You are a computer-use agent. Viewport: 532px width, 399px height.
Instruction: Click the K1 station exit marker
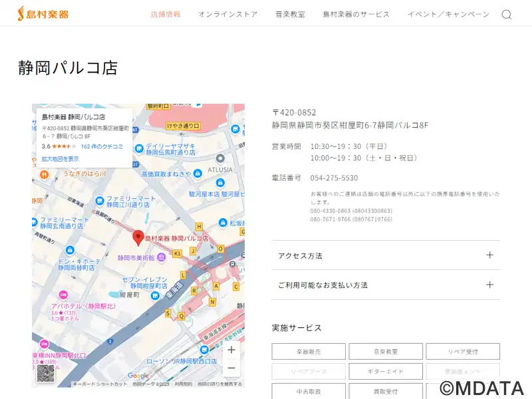click(x=177, y=253)
